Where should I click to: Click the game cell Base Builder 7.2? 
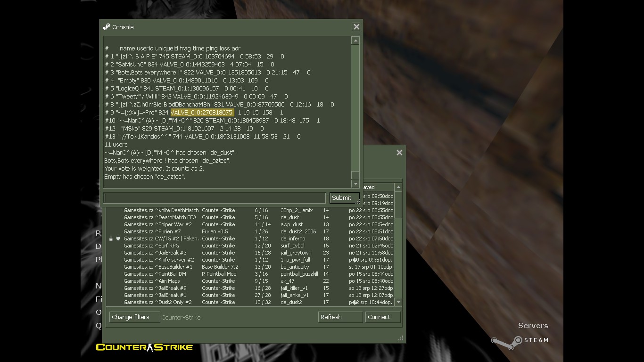click(x=220, y=267)
